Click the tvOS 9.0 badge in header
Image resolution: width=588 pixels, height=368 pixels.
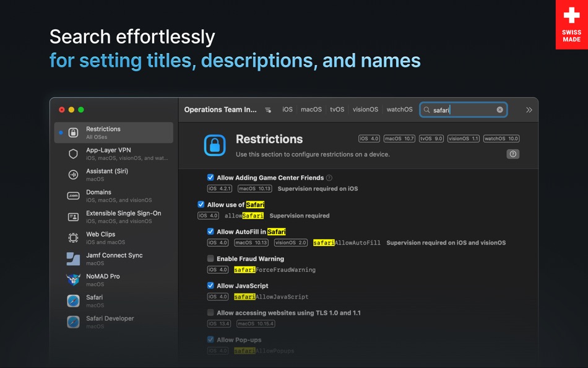click(x=431, y=139)
